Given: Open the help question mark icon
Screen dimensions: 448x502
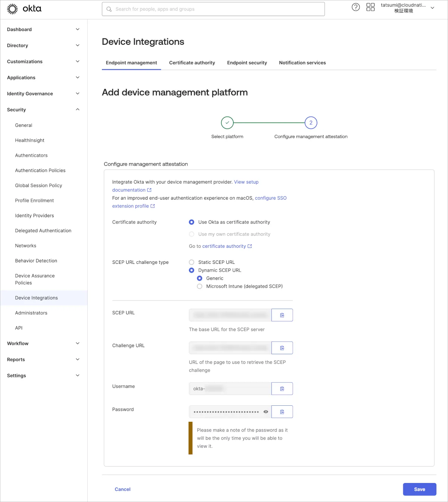Looking at the screenshot, I should pos(356,7).
